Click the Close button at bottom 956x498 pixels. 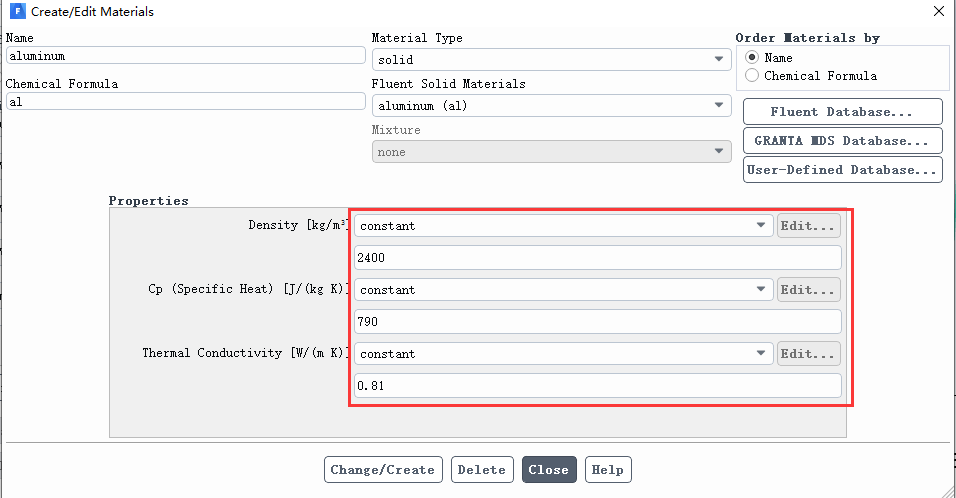pyautogui.click(x=549, y=469)
